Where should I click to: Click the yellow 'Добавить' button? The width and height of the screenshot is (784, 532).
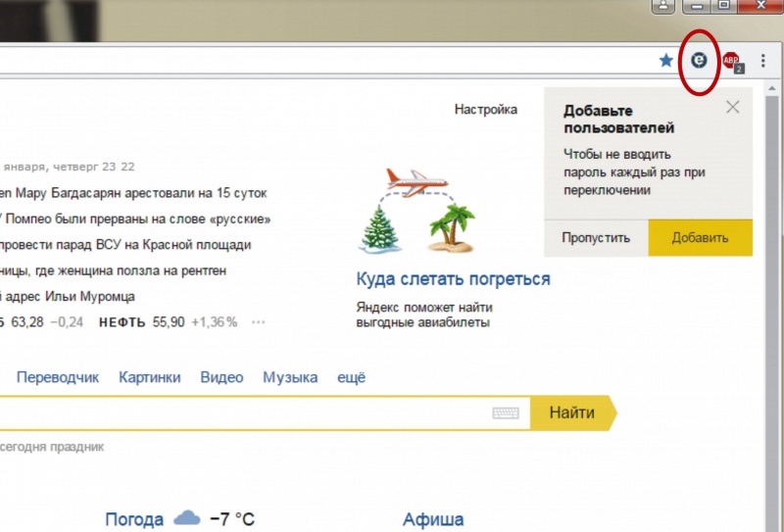pos(700,237)
